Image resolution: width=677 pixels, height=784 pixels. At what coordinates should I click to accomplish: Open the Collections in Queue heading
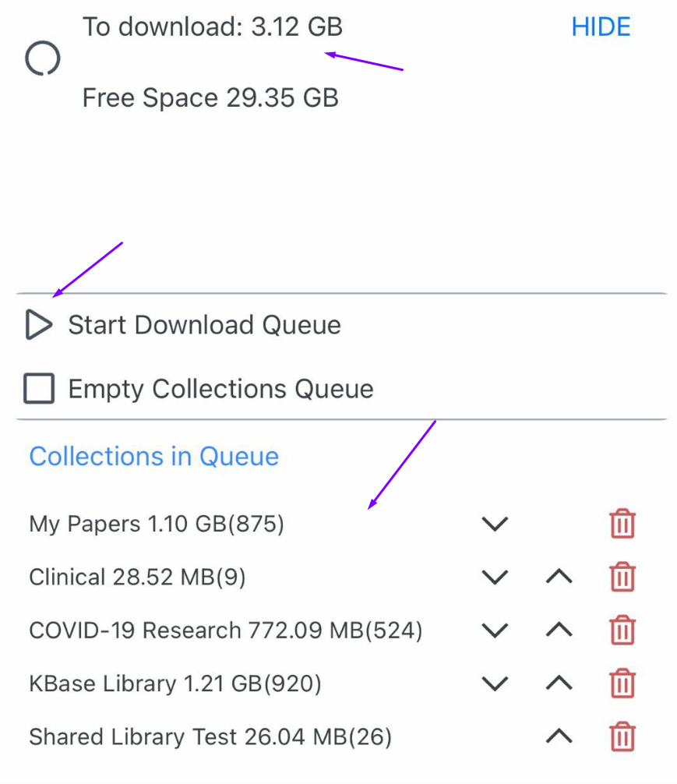tap(153, 456)
